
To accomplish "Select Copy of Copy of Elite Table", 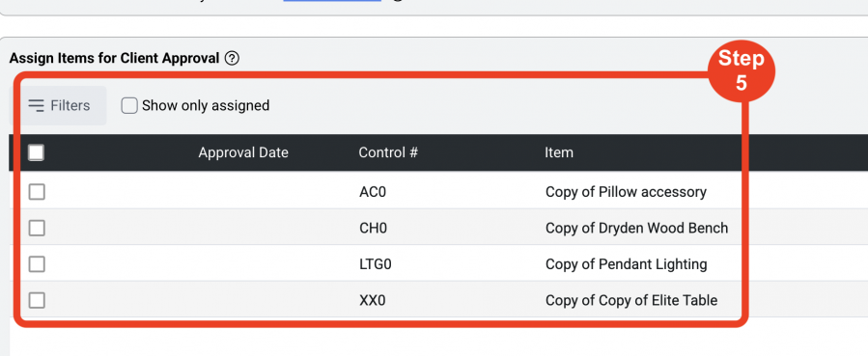I will pos(631,300).
